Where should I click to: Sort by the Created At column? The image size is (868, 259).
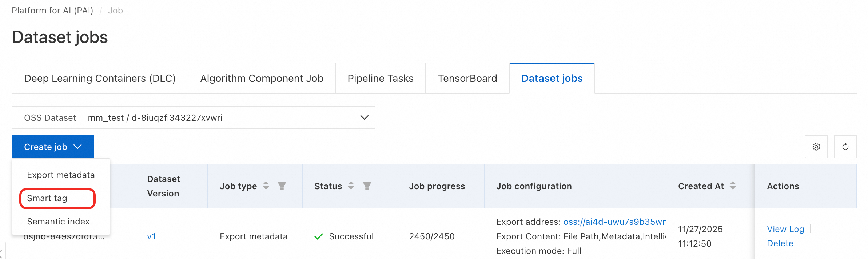(733, 186)
